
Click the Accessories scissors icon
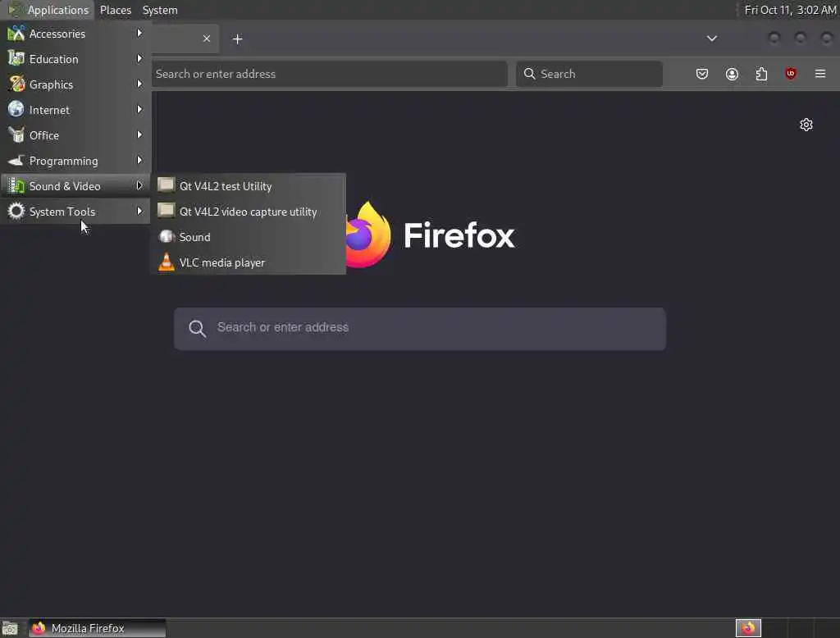point(16,34)
